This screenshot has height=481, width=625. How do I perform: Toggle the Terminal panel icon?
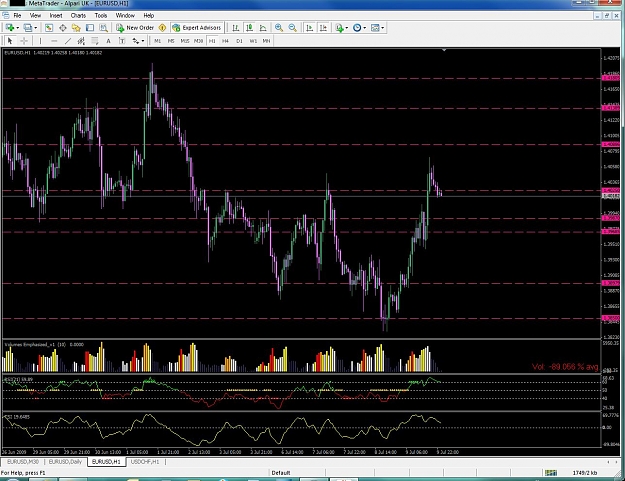90,28
